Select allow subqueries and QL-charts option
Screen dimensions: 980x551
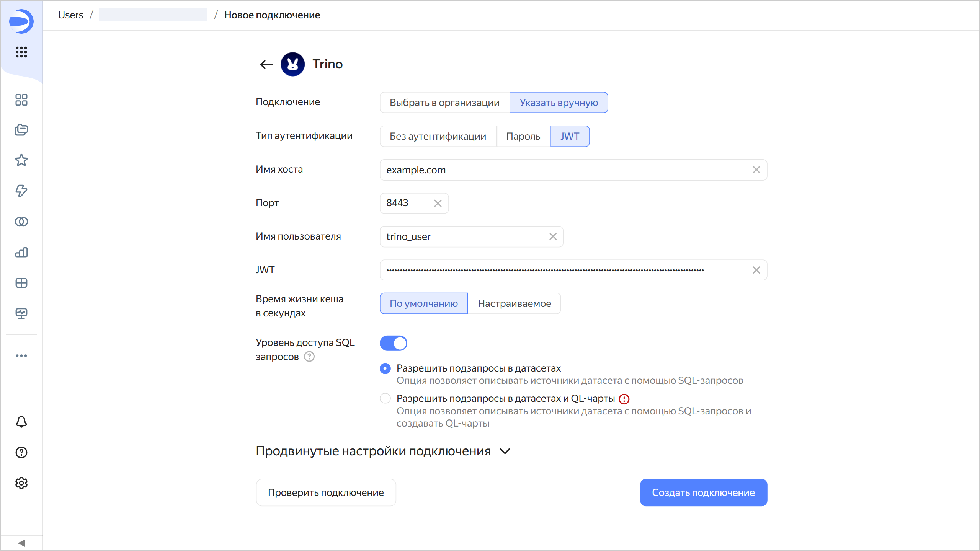385,398
